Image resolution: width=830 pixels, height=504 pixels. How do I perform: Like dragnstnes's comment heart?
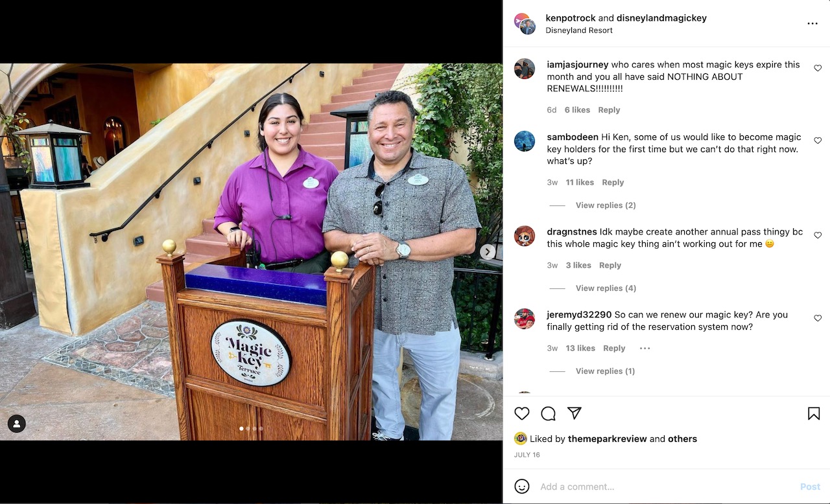818,235
